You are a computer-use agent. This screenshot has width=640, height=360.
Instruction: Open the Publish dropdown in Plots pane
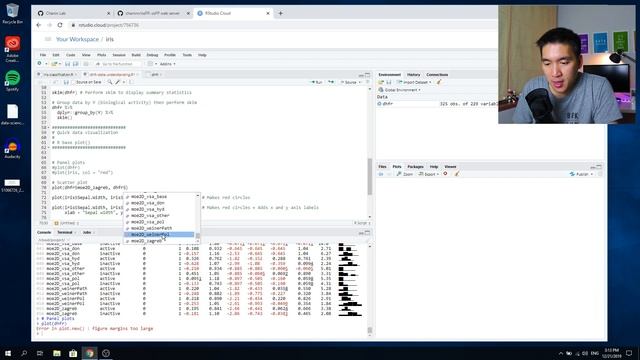(x=581, y=174)
